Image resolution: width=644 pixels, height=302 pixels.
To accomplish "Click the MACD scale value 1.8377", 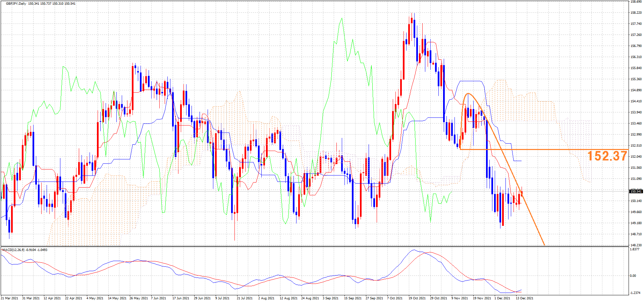I will [x=635, y=249].
